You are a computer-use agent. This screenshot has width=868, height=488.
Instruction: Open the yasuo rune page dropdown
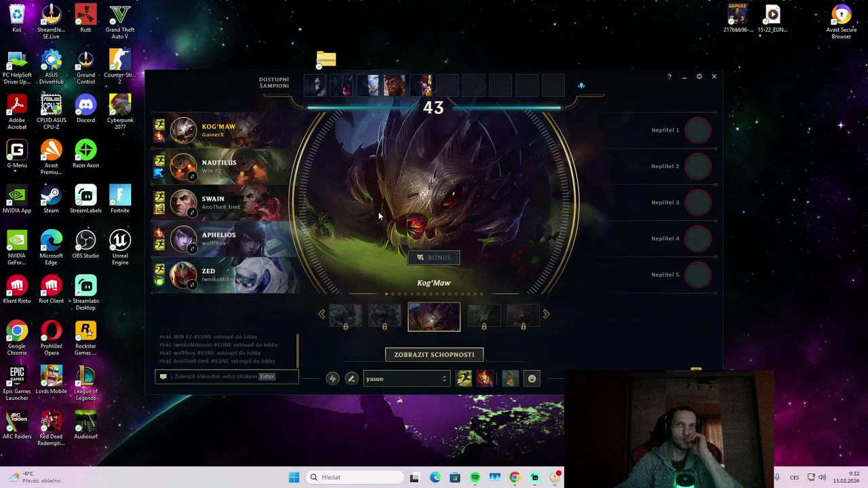pyautogui.click(x=406, y=379)
